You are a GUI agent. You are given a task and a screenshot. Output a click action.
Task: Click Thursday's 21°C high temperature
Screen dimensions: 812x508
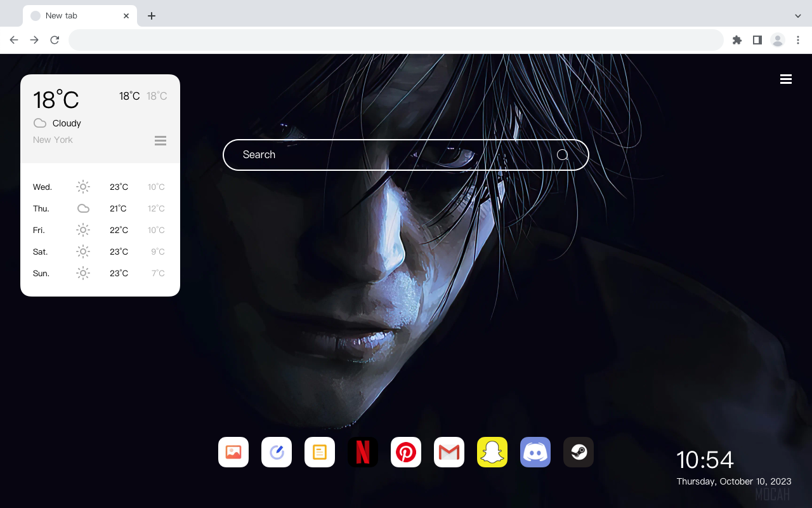tap(118, 209)
